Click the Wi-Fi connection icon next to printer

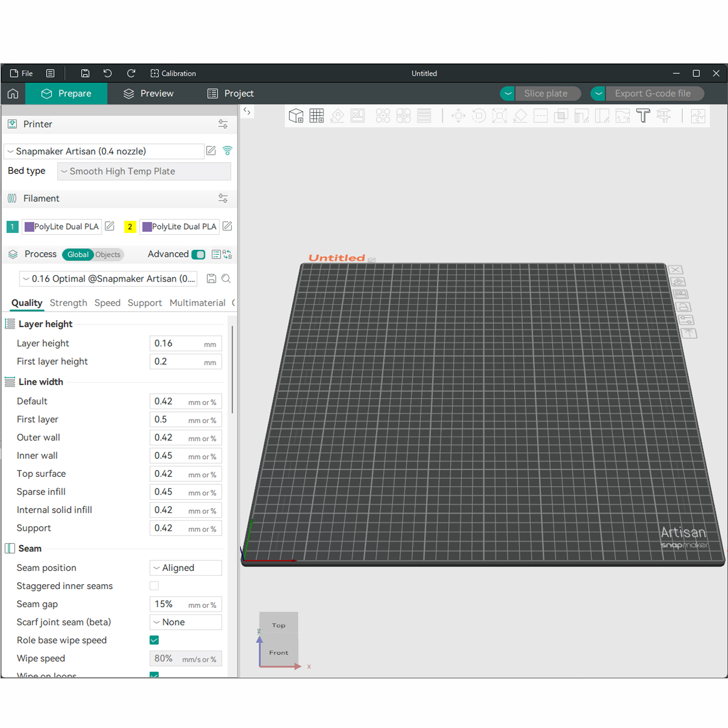pos(227,150)
